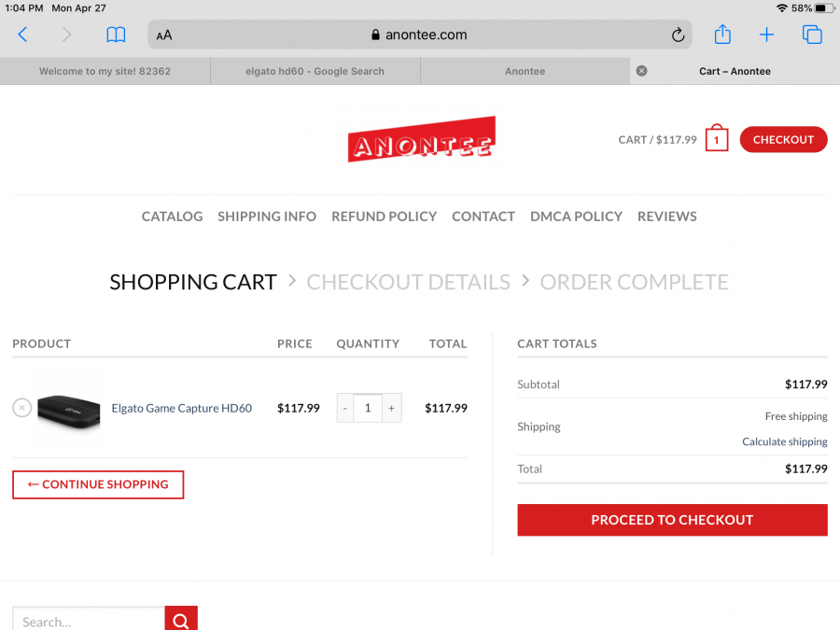The image size is (840, 630).
Task: Open the Refund Policy page
Action: pos(385,217)
